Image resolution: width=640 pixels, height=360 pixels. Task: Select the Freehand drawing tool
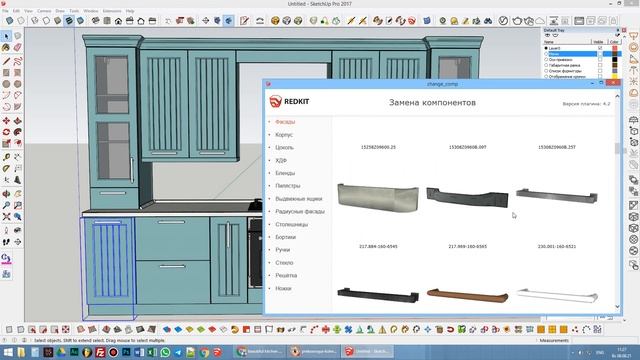18,61
